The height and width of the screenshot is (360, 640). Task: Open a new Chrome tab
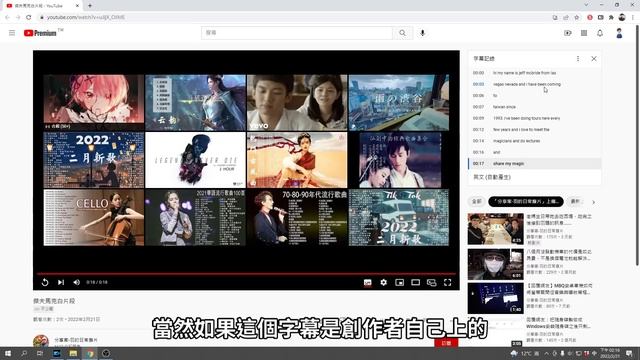[90, 6]
